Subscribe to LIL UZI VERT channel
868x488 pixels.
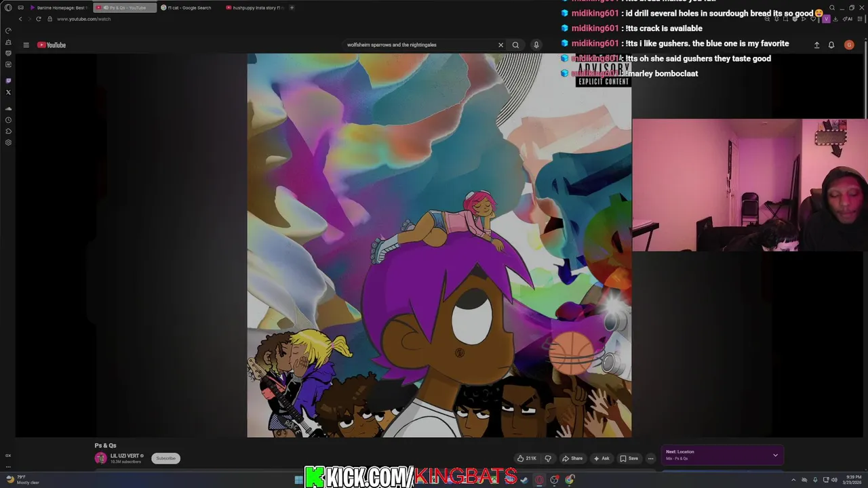click(165, 458)
